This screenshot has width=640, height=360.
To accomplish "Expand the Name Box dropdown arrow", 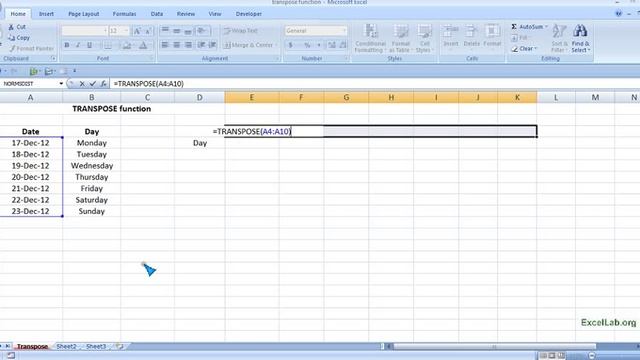I will click(61, 84).
